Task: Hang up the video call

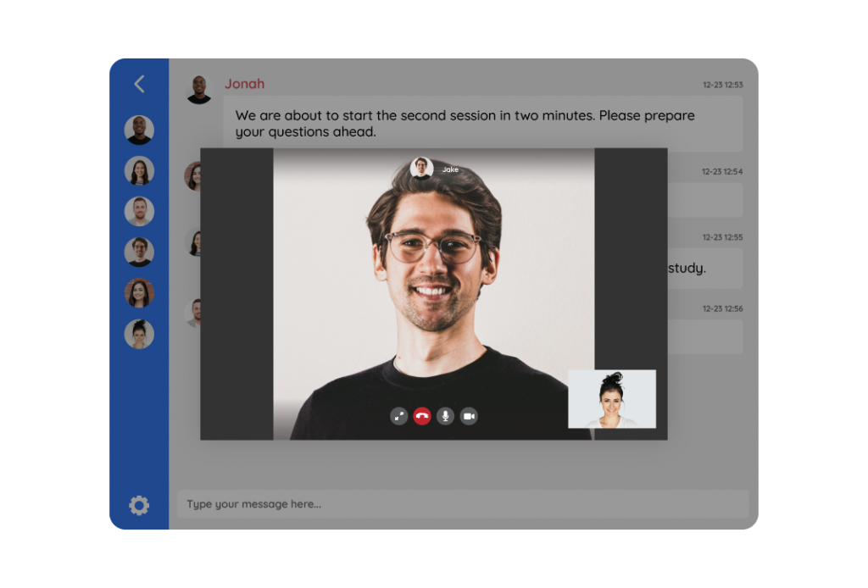Action: (422, 416)
